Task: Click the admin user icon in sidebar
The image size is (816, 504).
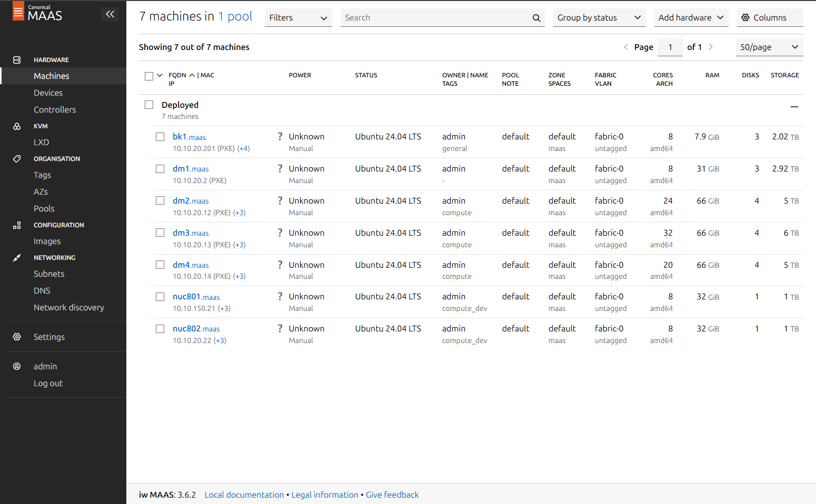Action: tap(17, 366)
